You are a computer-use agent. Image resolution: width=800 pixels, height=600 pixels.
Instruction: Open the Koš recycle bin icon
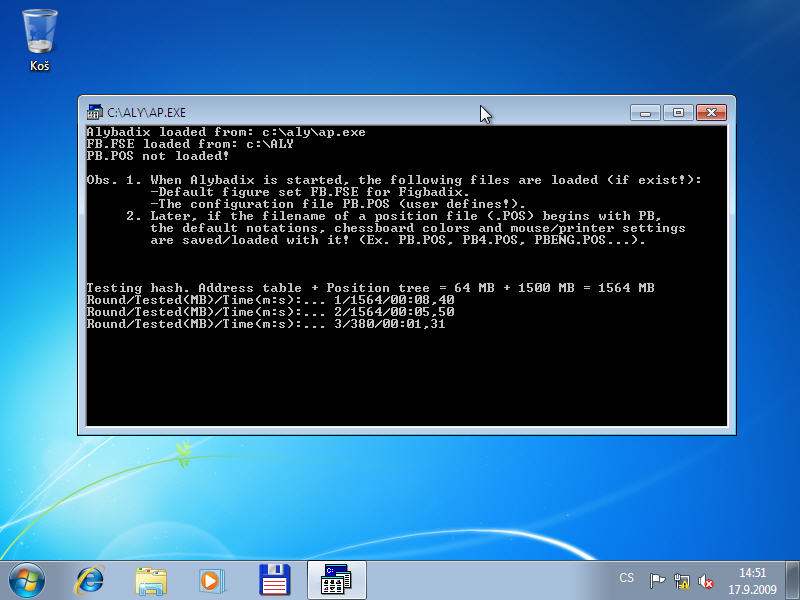coord(40,40)
